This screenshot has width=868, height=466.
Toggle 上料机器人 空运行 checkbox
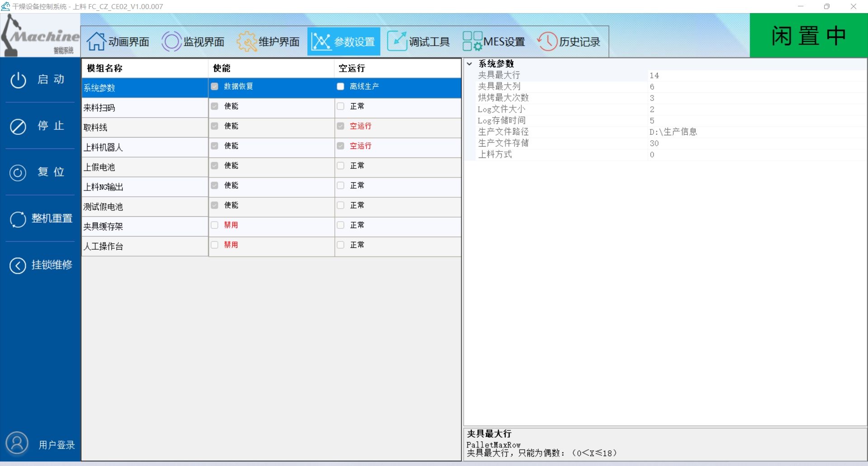tap(340, 146)
